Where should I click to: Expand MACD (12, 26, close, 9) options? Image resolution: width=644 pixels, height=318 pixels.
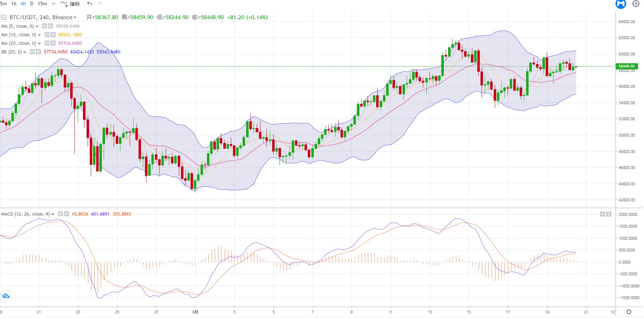click(x=53, y=214)
